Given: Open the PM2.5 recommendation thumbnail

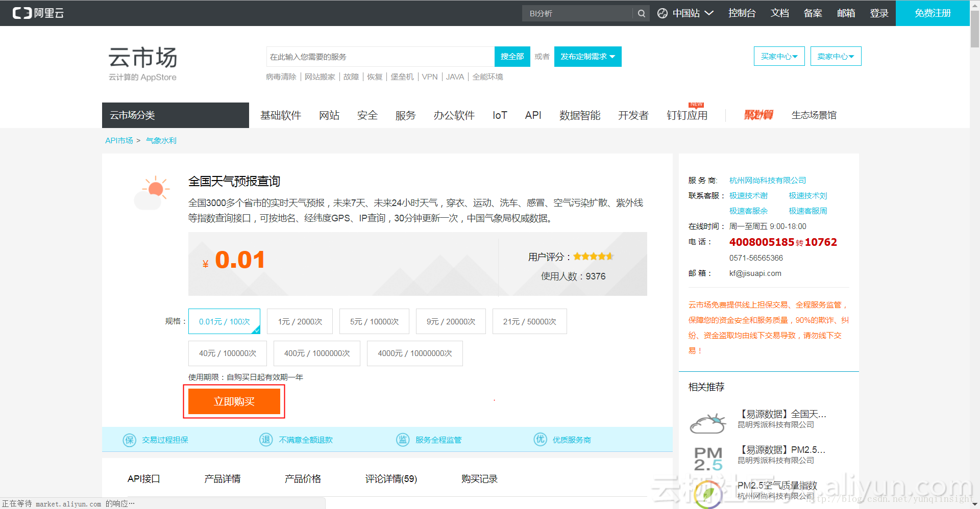Looking at the screenshot, I should [x=708, y=459].
